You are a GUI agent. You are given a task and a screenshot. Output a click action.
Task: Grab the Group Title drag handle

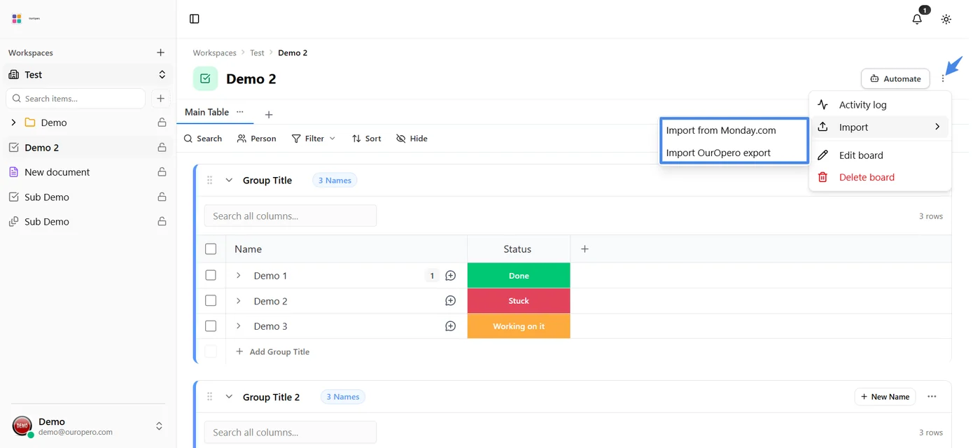coord(209,181)
